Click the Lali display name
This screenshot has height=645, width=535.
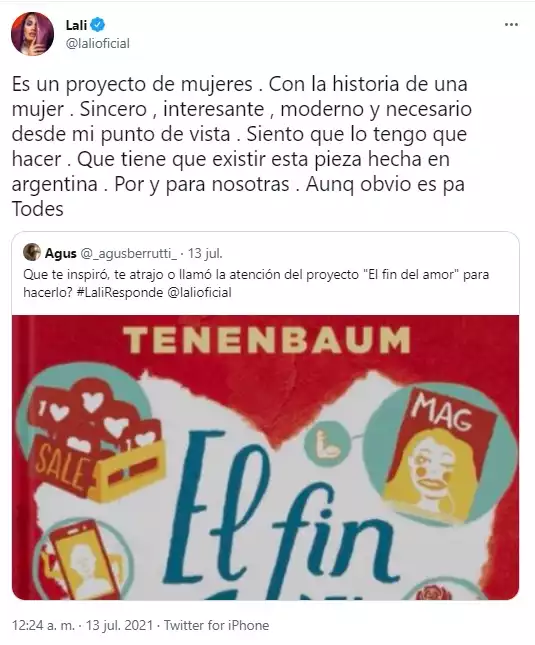click(76, 25)
